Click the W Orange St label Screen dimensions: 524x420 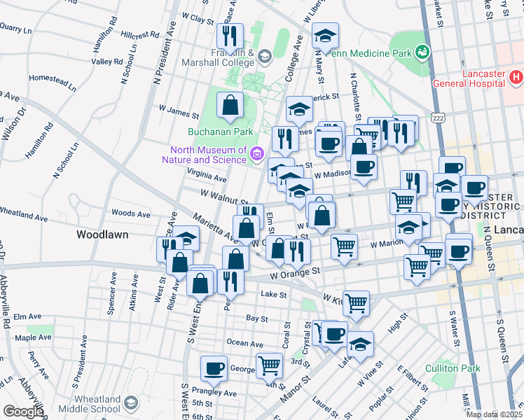tap(295, 273)
